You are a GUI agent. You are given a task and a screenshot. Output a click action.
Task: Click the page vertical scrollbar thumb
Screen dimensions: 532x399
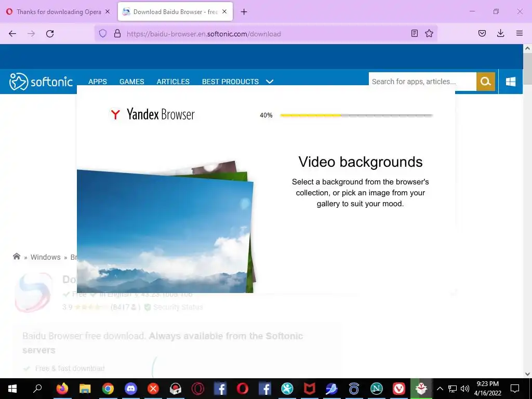pos(527,69)
